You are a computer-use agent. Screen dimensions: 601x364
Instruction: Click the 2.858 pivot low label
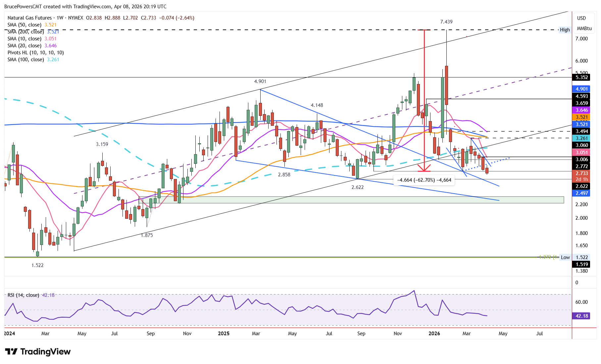click(x=284, y=175)
